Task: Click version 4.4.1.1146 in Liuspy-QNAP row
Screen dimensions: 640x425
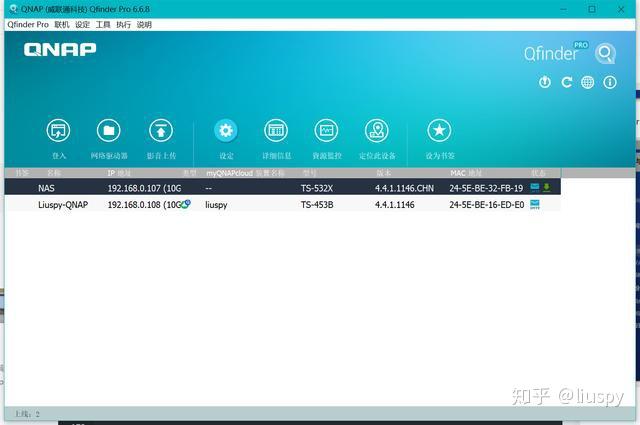Action: pyautogui.click(x=394, y=205)
